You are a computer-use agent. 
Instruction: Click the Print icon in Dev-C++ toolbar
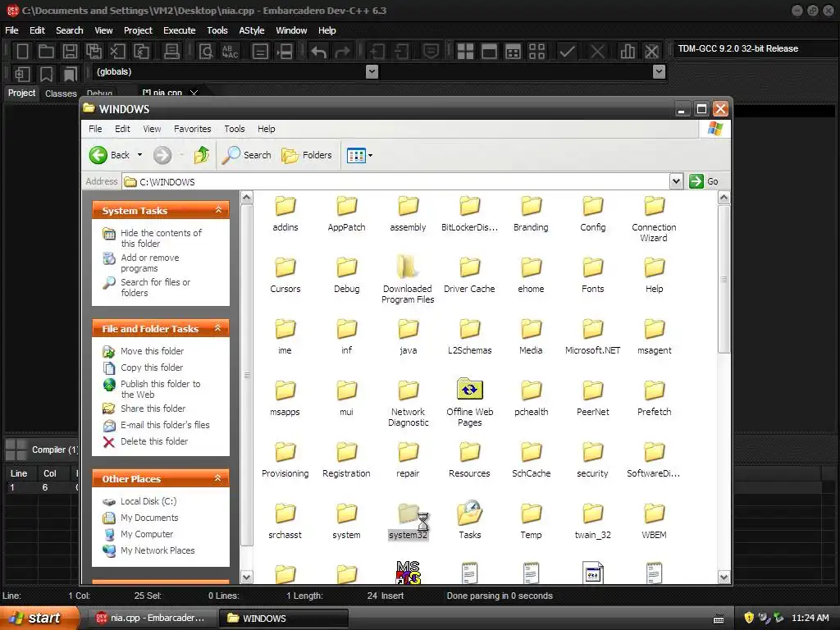[x=171, y=52]
